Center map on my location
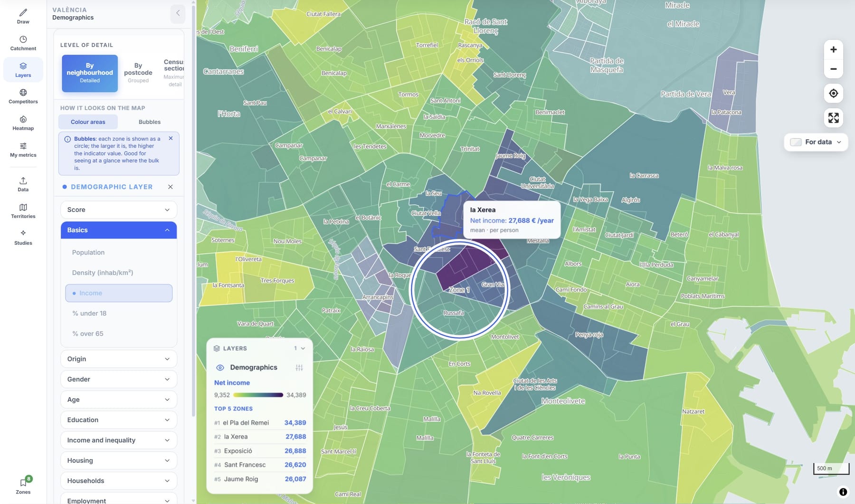The width and height of the screenshot is (855, 504). pyautogui.click(x=833, y=93)
